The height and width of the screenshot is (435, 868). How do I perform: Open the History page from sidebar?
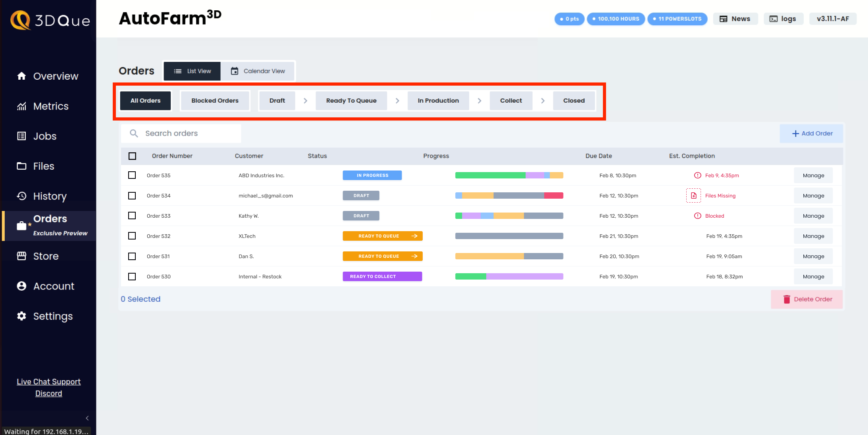(x=49, y=196)
